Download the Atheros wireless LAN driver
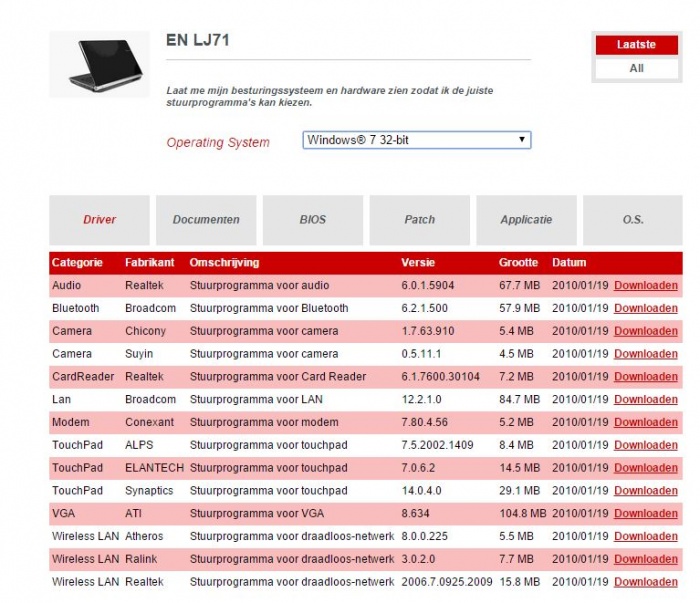Image resolution: width=700 pixels, height=603 pixels. (x=646, y=536)
